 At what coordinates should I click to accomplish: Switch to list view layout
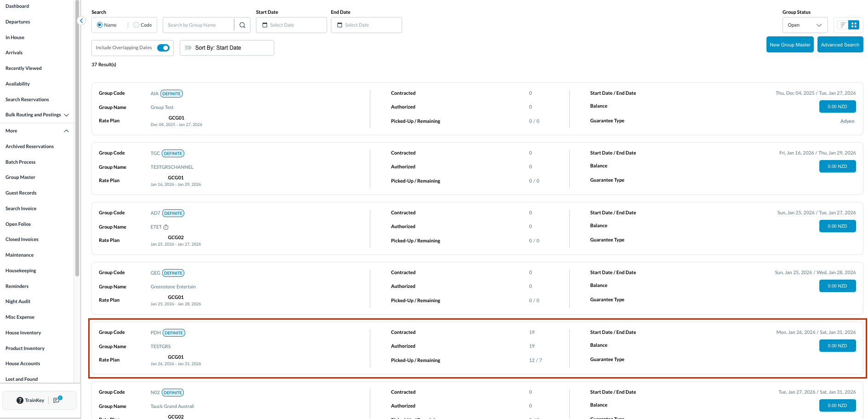pos(843,25)
